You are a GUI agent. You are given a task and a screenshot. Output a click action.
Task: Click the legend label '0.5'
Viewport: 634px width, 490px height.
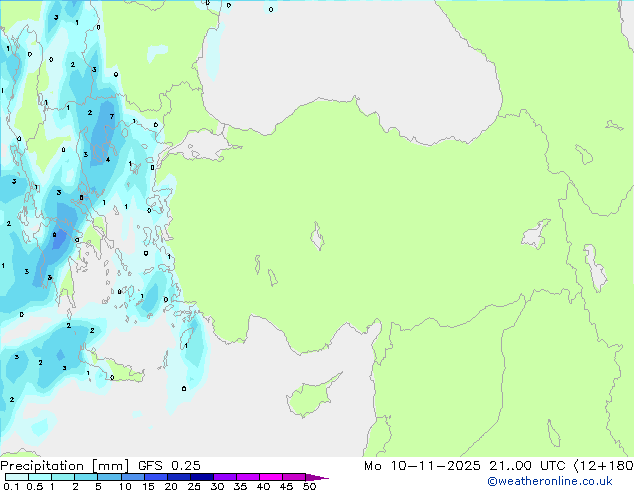[34, 486]
